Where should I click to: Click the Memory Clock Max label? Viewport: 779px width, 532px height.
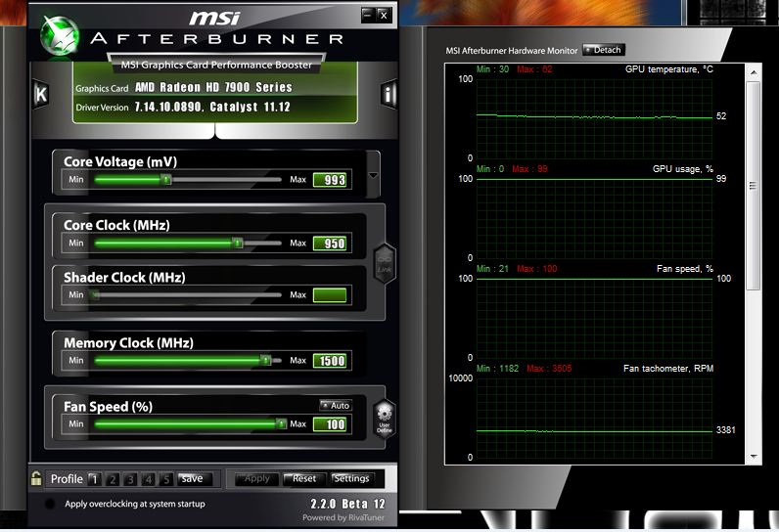(298, 360)
